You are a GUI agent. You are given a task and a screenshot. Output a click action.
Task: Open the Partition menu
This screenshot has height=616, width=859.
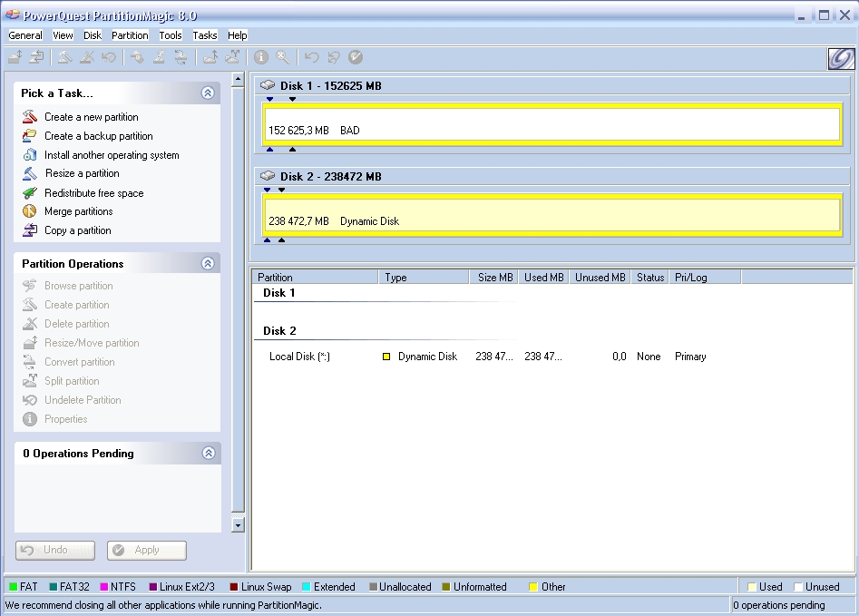click(x=130, y=35)
